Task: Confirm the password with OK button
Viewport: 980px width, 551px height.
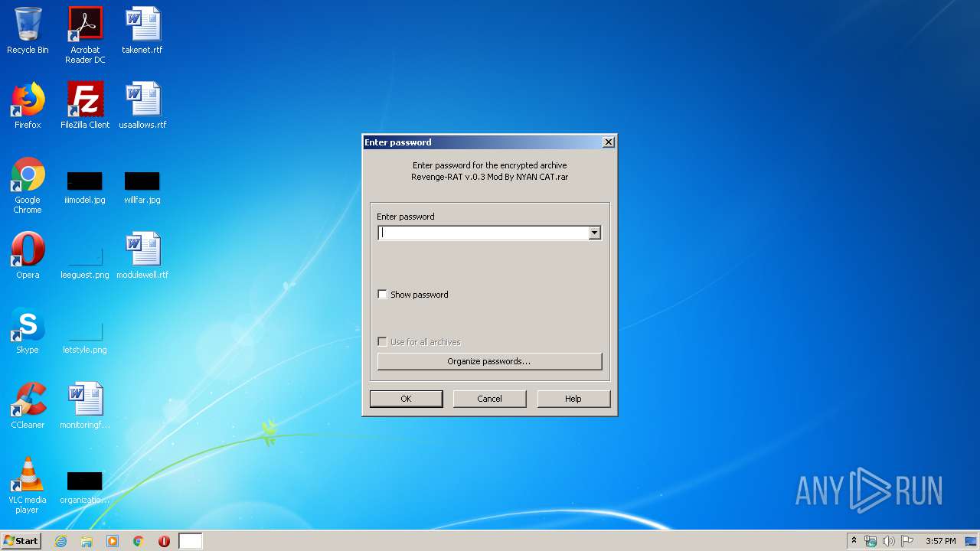Action: 406,399
